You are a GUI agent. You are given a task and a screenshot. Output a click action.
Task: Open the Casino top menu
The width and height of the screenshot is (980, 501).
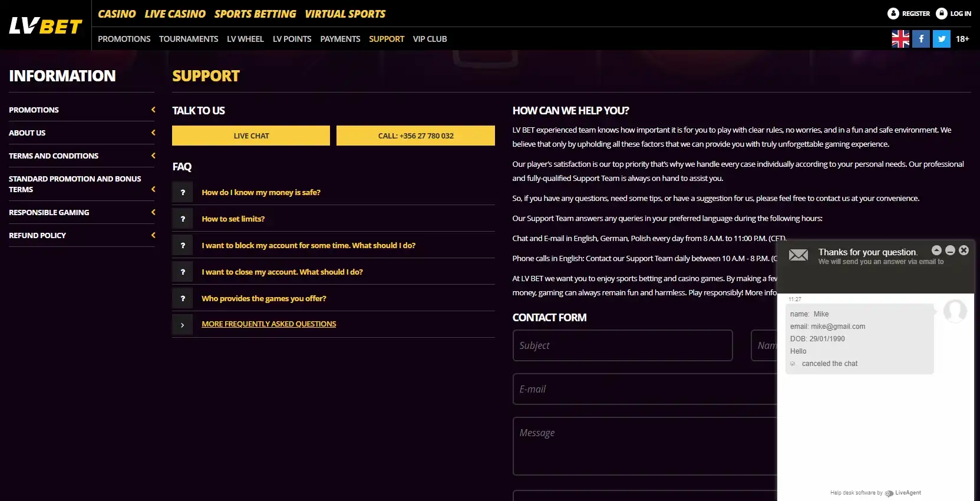(117, 14)
